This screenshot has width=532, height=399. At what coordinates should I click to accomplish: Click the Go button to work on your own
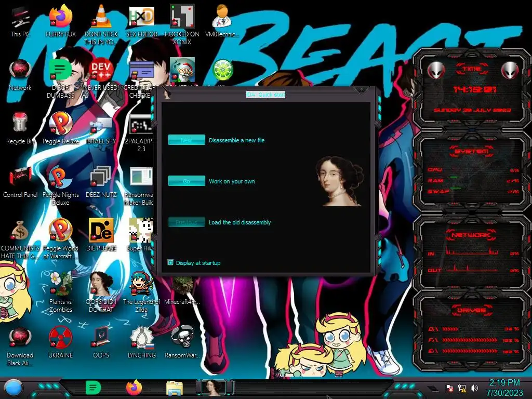pos(187,181)
